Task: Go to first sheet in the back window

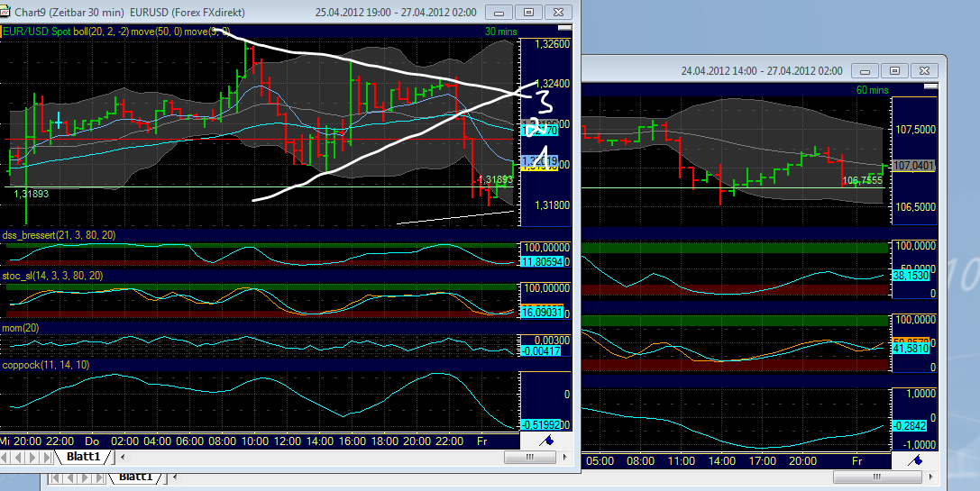Action: point(55,477)
